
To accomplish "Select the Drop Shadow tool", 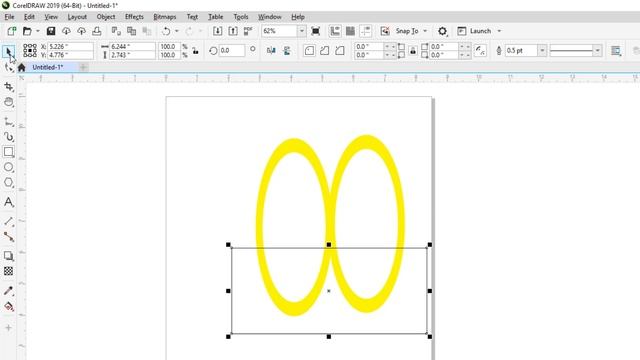I will [x=9, y=256].
